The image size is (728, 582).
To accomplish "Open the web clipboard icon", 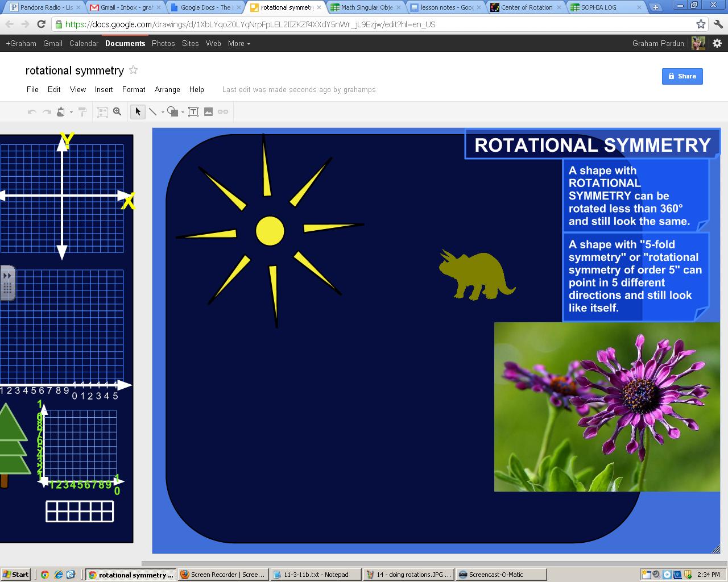I will click(61, 112).
